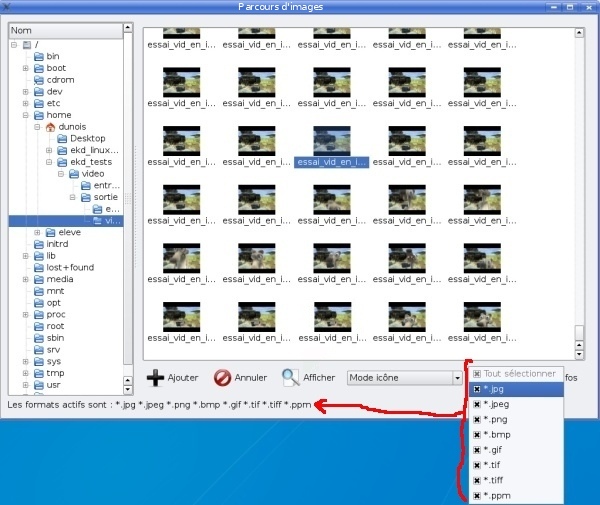Viewport: 600px width, 505px height.
Task: Select the sbin folder icon
Action: pyautogui.click(x=39, y=338)
